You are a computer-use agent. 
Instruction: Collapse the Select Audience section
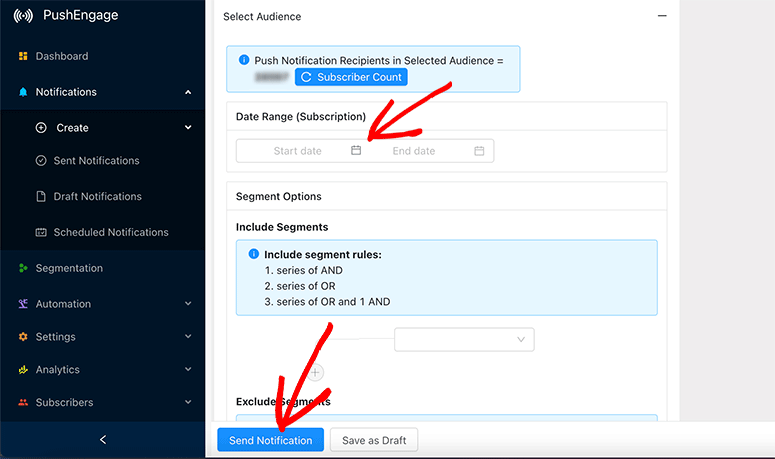coord(661,16)
